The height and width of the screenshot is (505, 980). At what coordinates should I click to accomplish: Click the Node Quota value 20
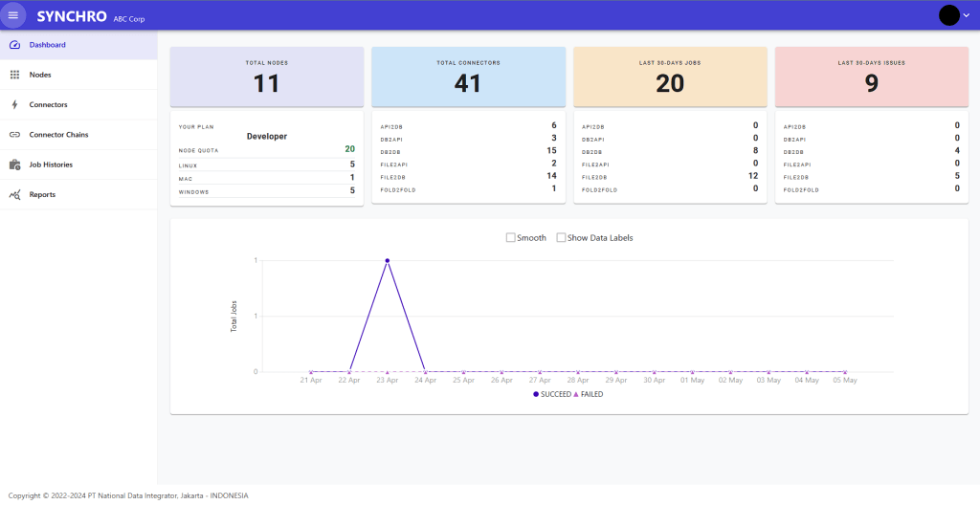point(350,149)
